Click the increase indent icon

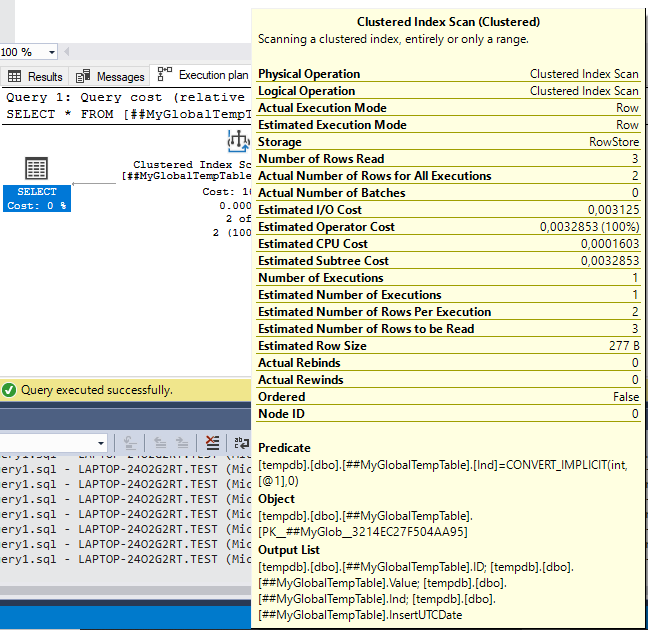coord(182,443)
